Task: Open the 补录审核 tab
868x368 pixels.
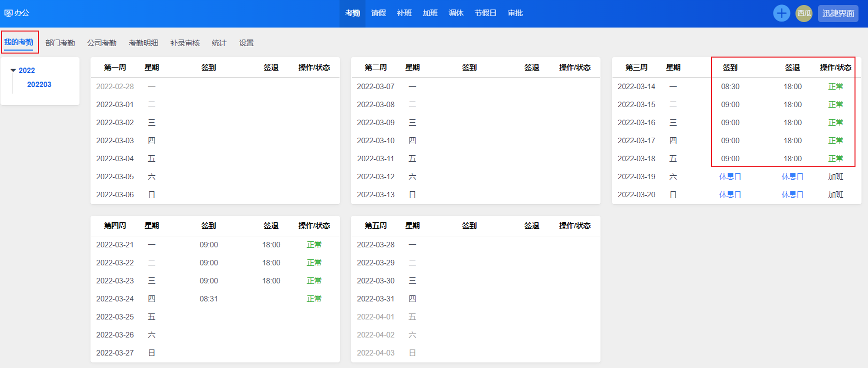Action: [x=185, y=43]
